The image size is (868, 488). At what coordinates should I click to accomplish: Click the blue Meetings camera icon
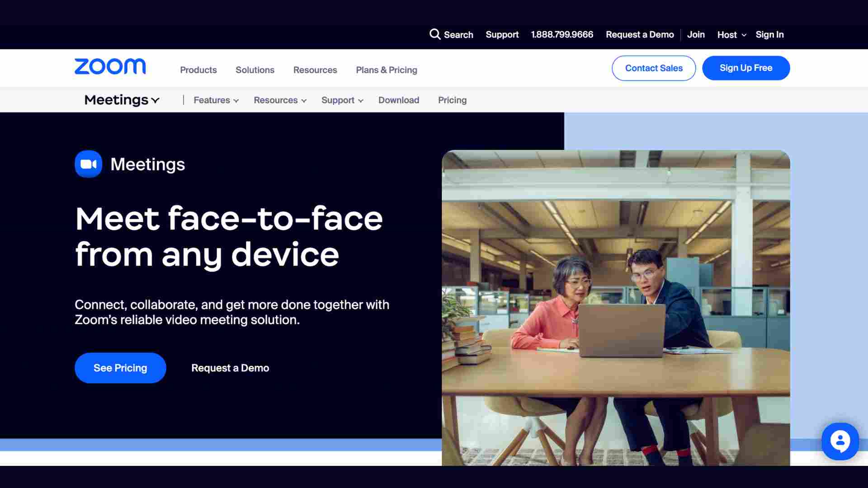[88, 164]
